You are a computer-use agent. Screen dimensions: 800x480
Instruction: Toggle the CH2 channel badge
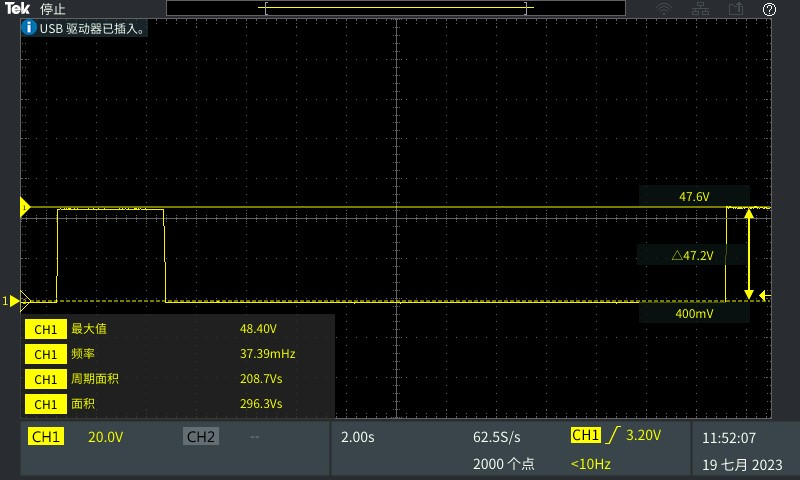tap(200, 437)
